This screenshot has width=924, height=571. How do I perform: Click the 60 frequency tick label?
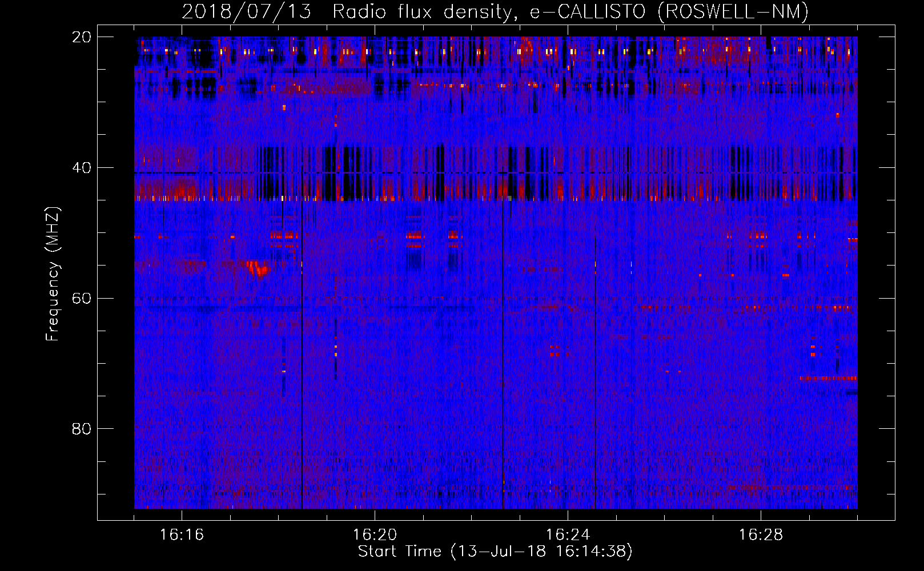click(81, 298)
